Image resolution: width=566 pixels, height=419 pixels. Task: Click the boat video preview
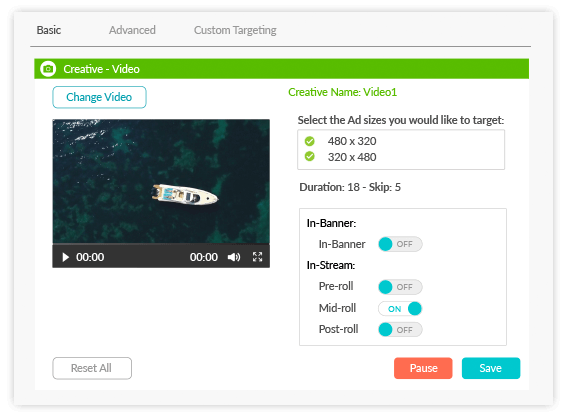[161, 182]
